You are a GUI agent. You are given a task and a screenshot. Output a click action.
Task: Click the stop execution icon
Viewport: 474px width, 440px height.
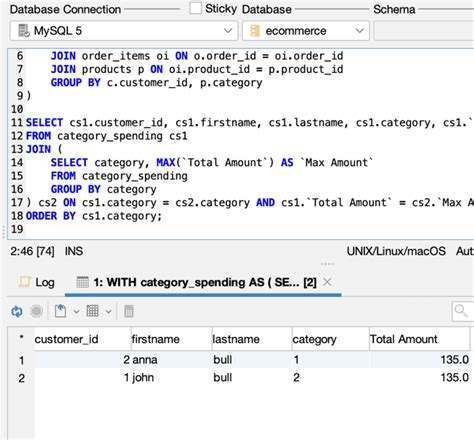coord(36,311)
